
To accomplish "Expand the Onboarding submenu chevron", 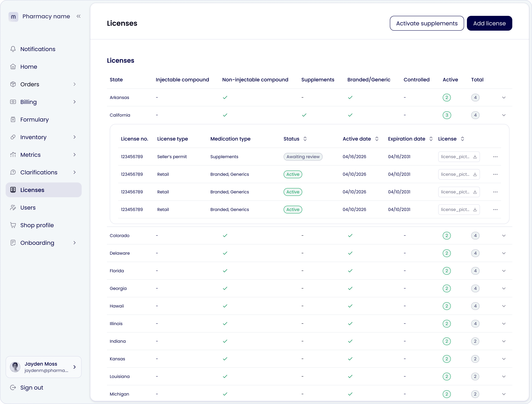I will 75,243.
